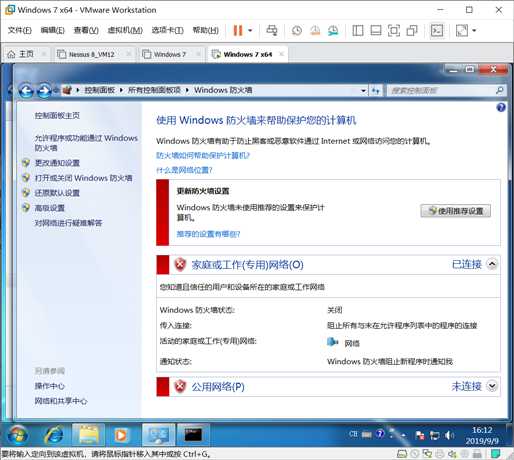Click the Back navigation arrow in Control Panel

26,91
